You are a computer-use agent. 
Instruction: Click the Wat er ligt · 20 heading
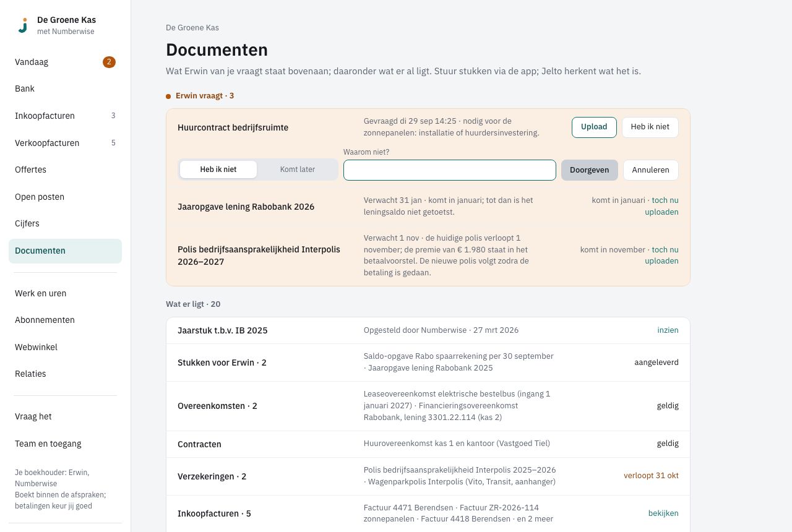coord(193,304)
